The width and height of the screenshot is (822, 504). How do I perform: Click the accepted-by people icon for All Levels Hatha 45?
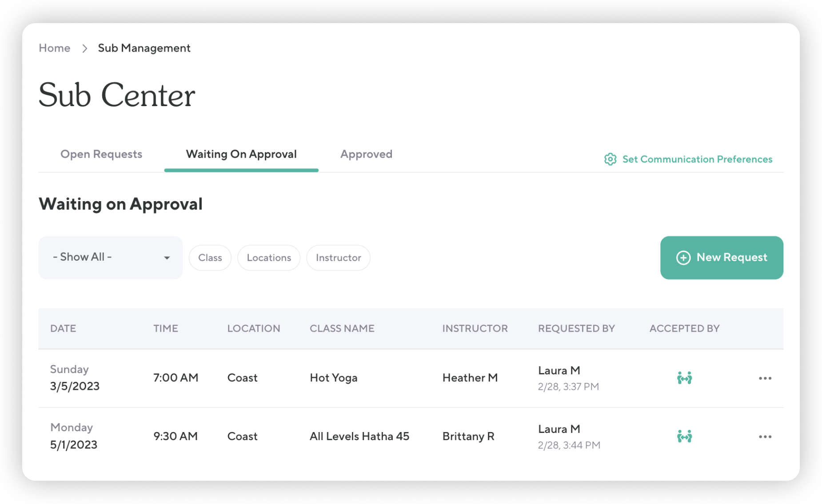(684, 437)
